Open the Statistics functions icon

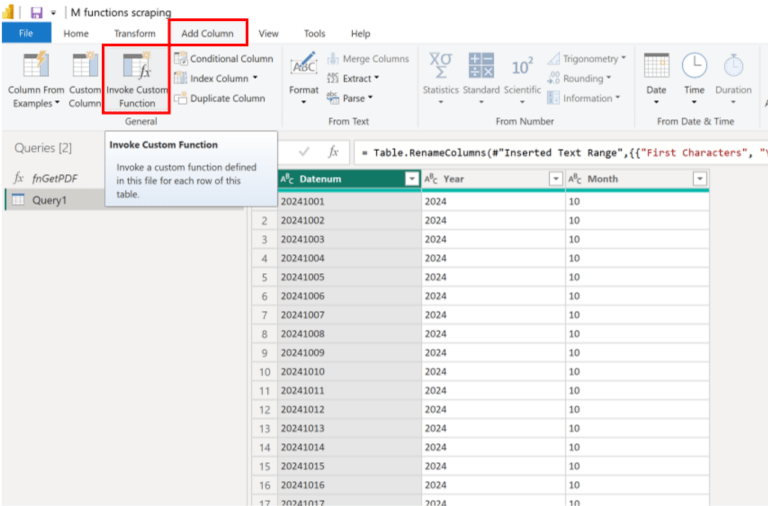click(x=440, y=66)
